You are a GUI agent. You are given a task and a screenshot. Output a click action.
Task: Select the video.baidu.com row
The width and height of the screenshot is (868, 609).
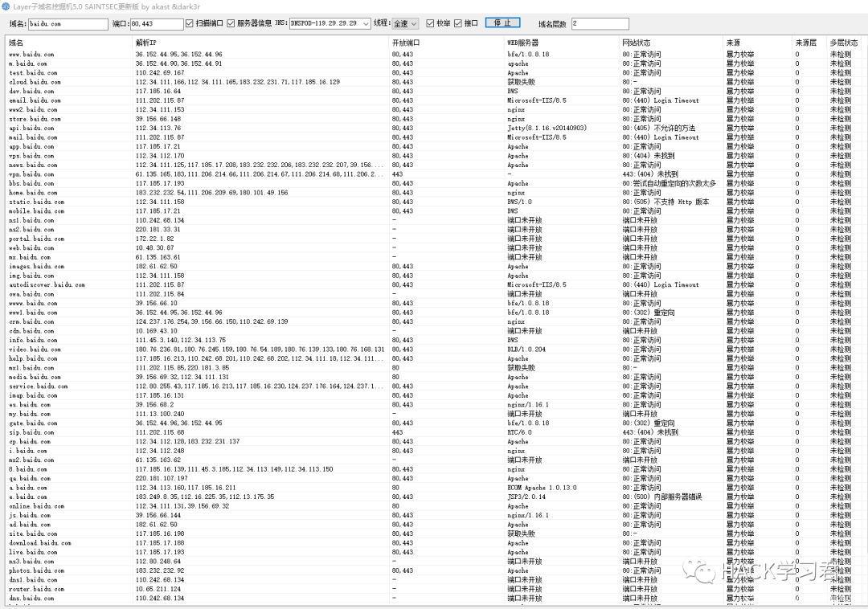point(434,349)
